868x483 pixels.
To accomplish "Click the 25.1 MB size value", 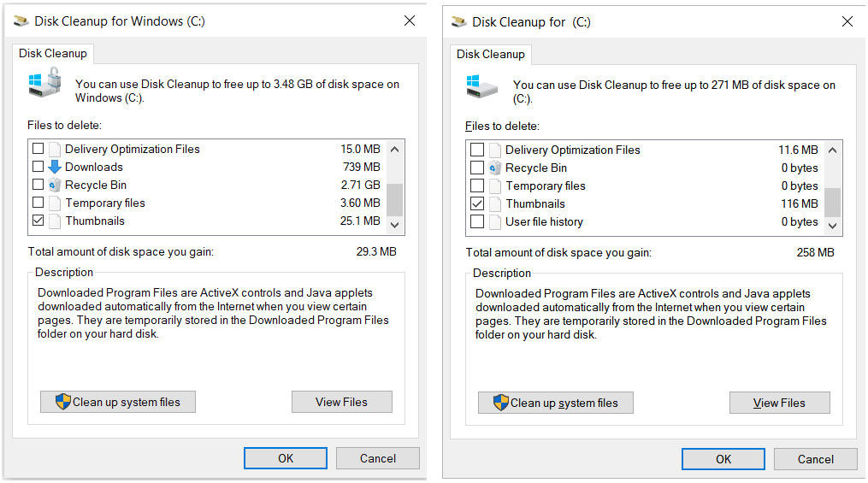I will [360, 221].
